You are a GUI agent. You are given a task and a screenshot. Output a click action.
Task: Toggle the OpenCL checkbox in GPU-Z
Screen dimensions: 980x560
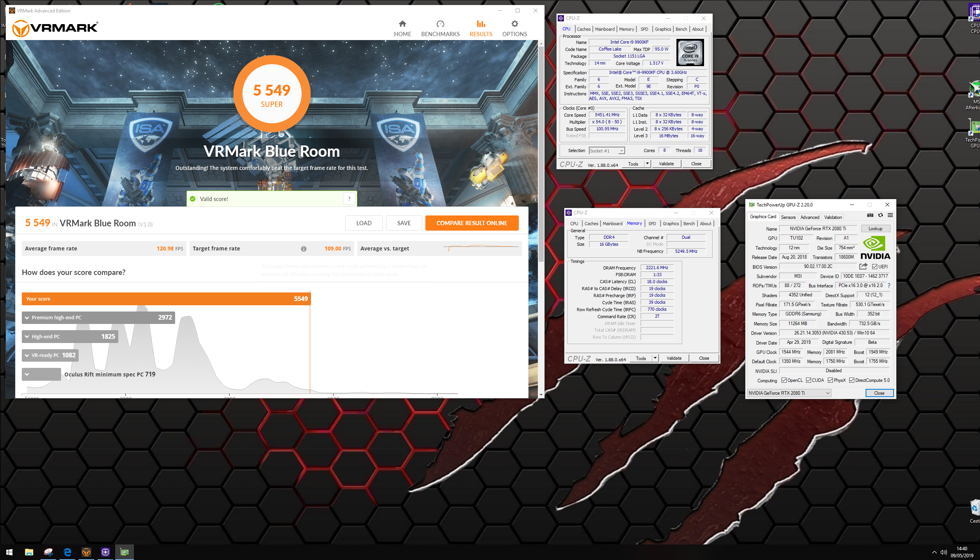pyautogui.click(x=784, y=380)
